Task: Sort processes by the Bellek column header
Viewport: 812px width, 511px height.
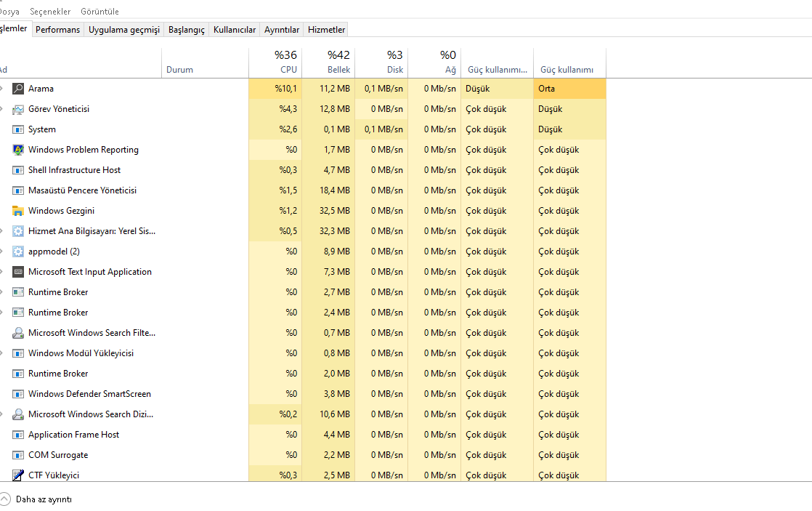Action: (328, 63)
